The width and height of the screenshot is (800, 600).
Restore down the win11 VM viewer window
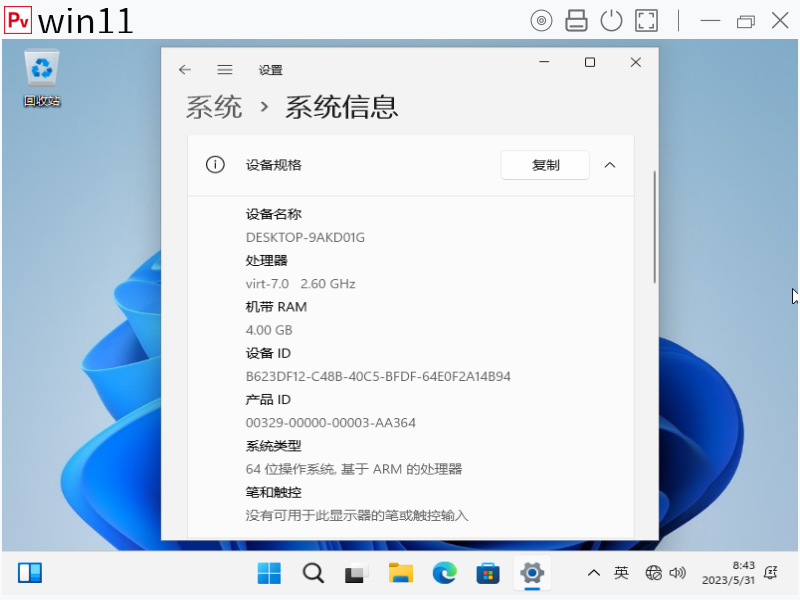tap(745, 21)
